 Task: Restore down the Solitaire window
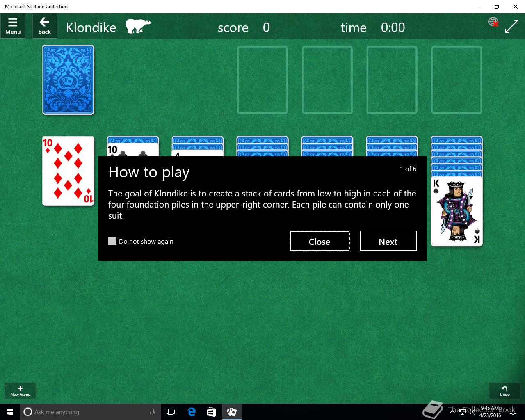[x=497, y=7]
